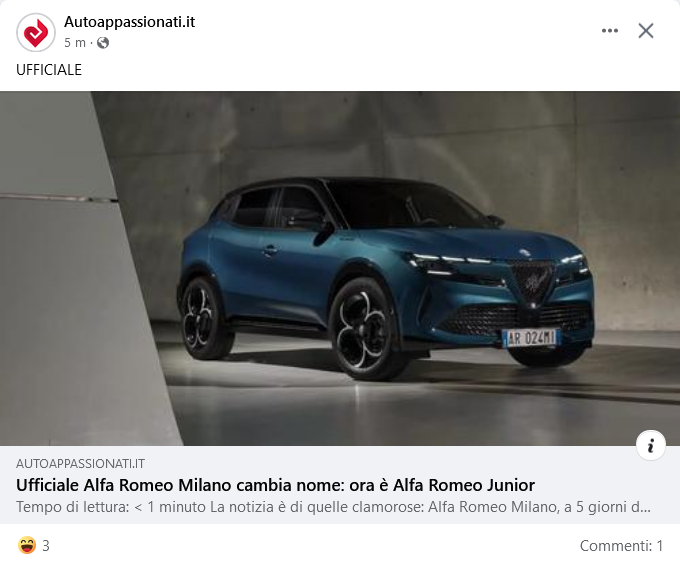Viewport: 680px width, 563px height.
Task: Open article headline about Alfa Romeo Junior
Action: pyautogui.click(x=275, y=485)
